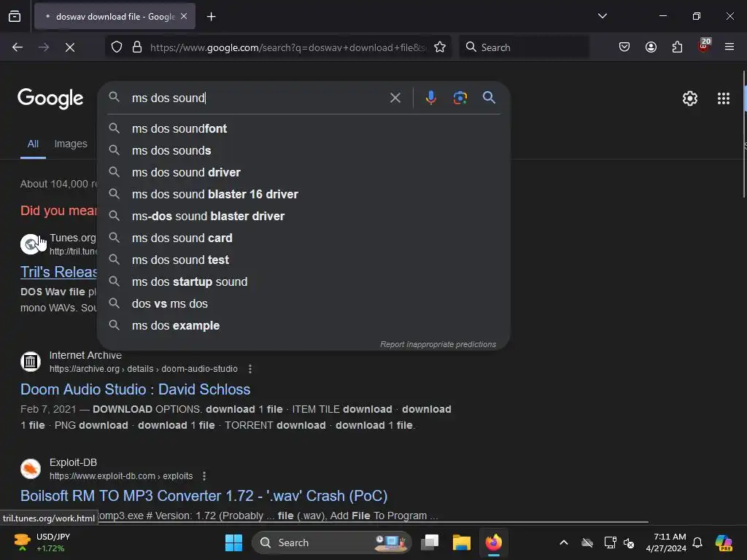Viewport: 747px width, 560px height.
Task: Open tracking protection shield icon
Action: 117,47
